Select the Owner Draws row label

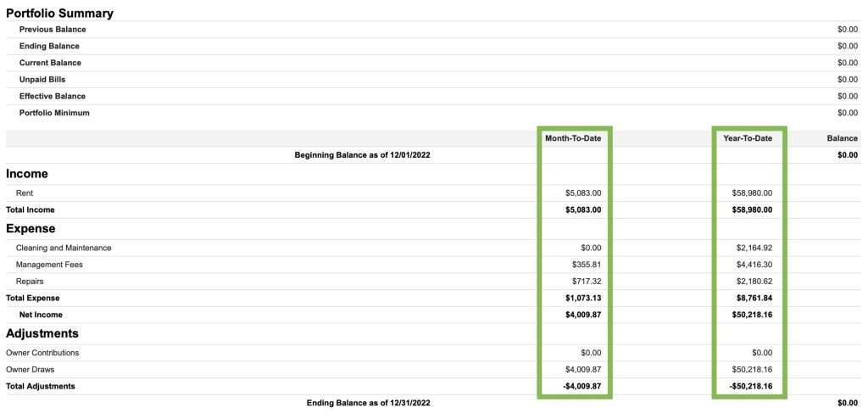[31, 370]
